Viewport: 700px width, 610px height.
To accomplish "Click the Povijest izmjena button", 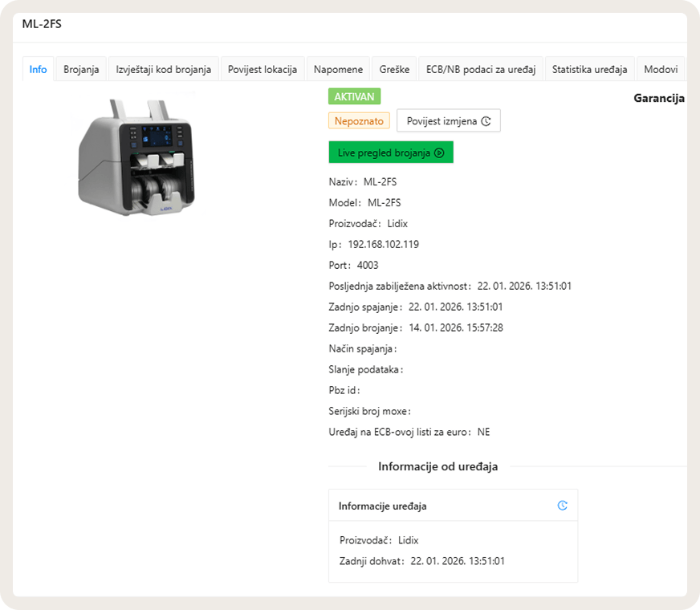I will coord(449,121).
